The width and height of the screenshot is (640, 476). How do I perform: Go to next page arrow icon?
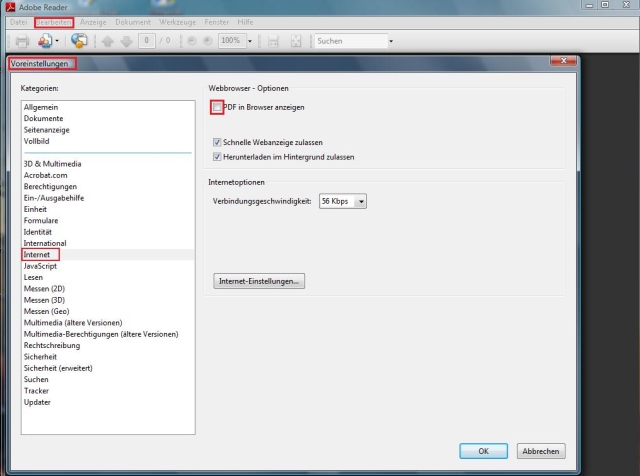[x=127, y=41]
